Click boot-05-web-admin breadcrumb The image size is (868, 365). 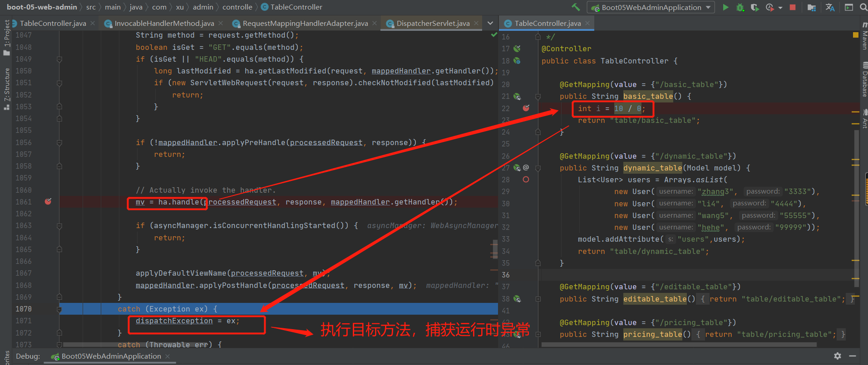tap(42, 7)
